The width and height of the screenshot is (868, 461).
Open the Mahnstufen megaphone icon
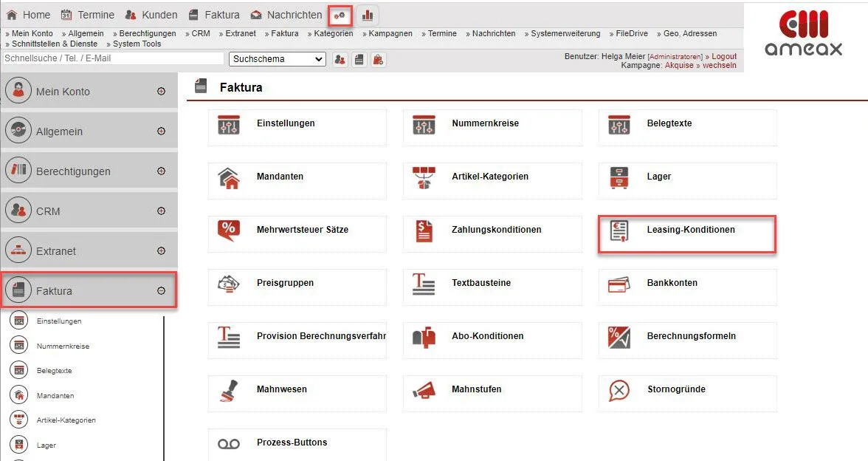(424, 390)
